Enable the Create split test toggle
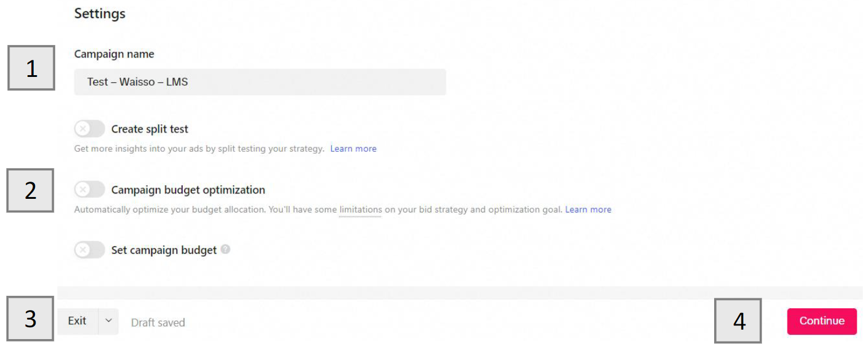Screen dimensions: 868x345 tap(89, 129)
